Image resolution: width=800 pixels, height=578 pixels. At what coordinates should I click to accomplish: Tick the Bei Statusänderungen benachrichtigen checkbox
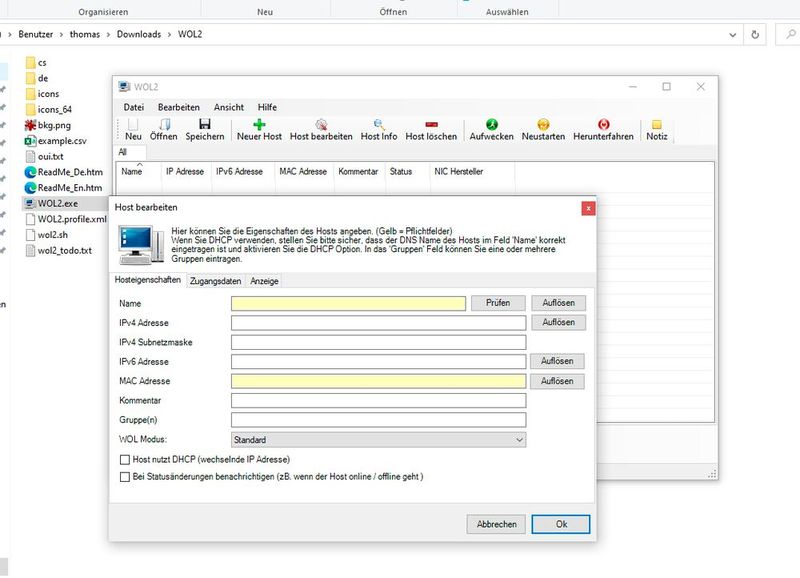click(124, 477)
